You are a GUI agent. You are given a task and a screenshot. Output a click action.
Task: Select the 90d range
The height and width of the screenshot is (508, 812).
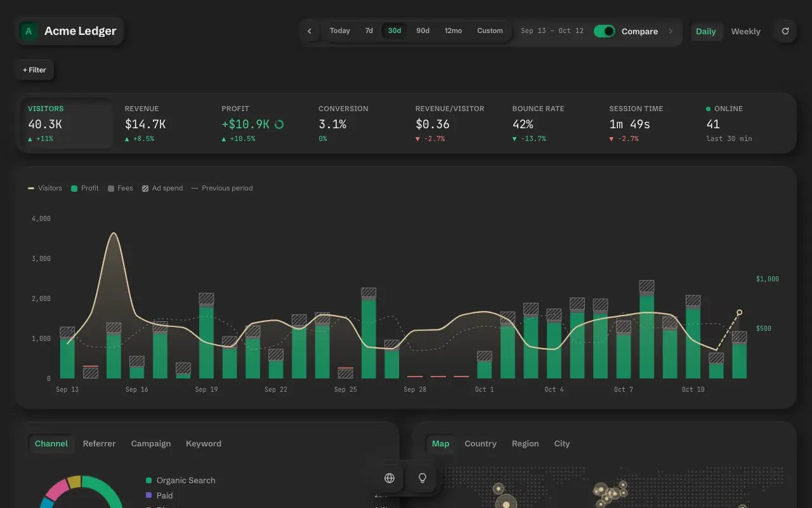tap(423, 30)
